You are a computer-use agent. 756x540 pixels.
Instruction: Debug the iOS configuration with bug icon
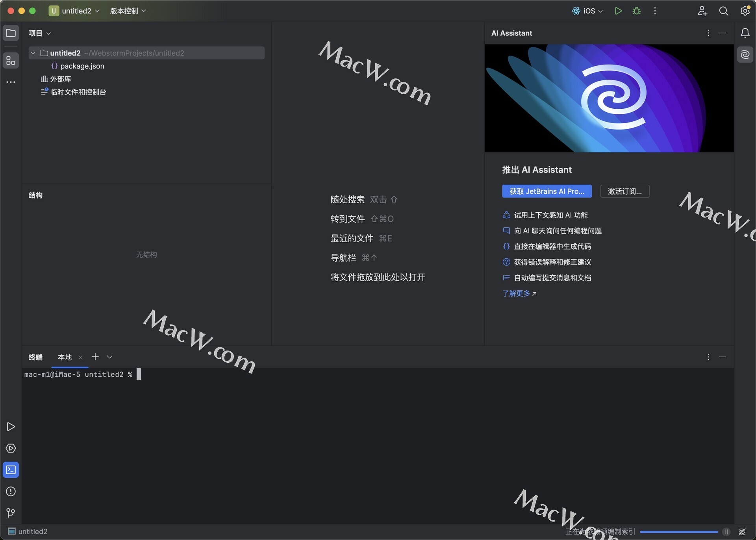tap(637, 11)
